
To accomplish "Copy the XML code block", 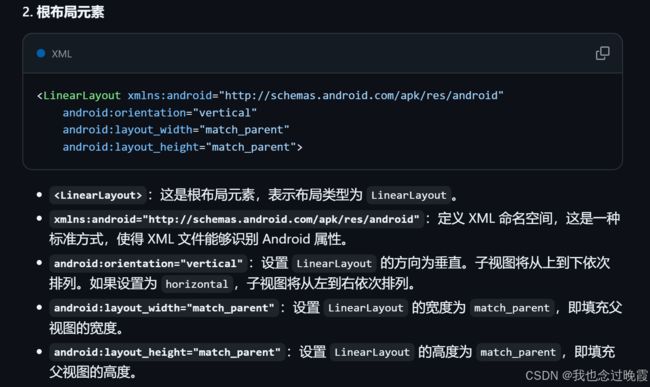I will pos(602,53).
